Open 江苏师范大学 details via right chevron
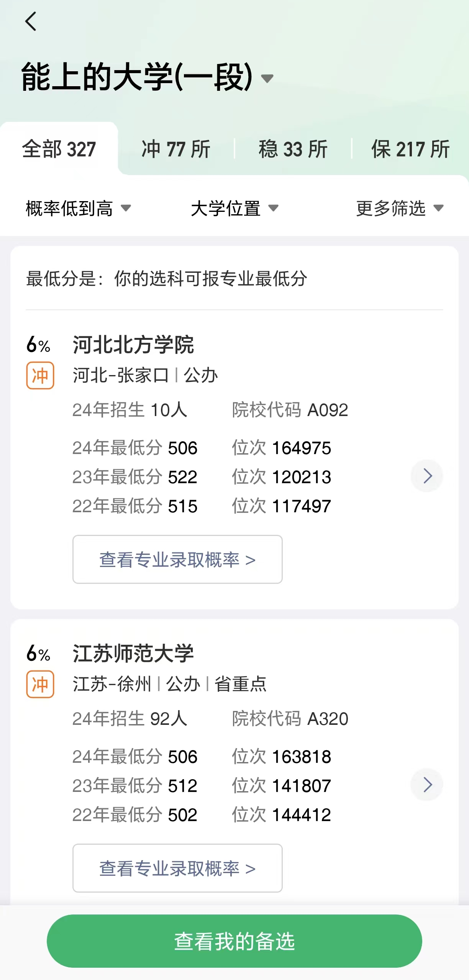The image size is (469, 980). (x=427, y=785)
